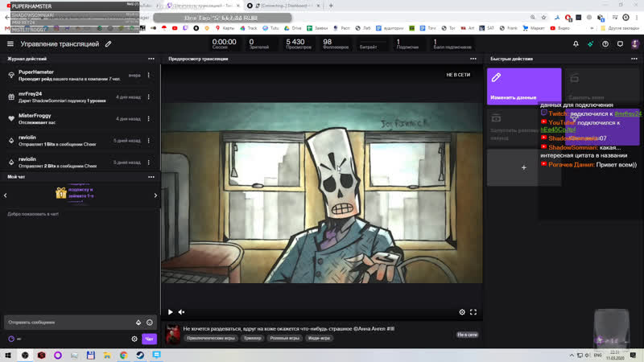Open the Другие закладки folder
The image size is (644, 362).
tap(620, 28)
